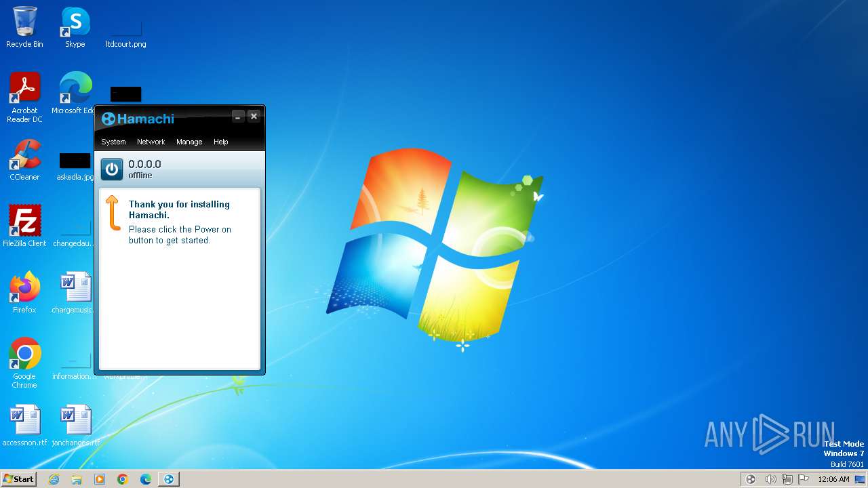868x488 pixels.
Task: Select the Acrobat Reader DC shortcut
Action: tap(24, 98)
